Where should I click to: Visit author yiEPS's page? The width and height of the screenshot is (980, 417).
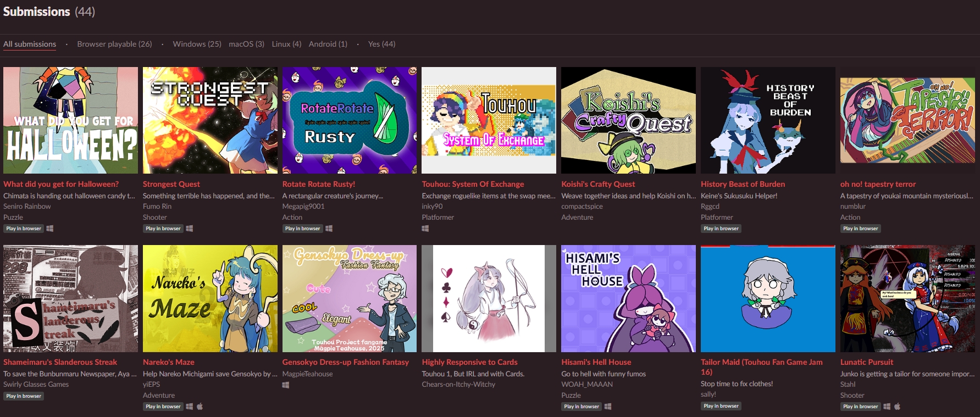pyautogui.click(x=152, y=385)
